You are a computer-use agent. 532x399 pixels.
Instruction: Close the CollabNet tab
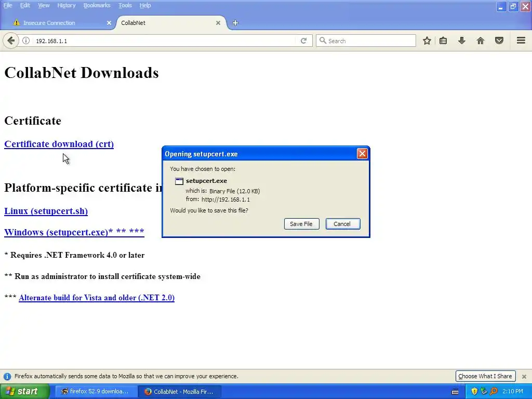point(218,23)
